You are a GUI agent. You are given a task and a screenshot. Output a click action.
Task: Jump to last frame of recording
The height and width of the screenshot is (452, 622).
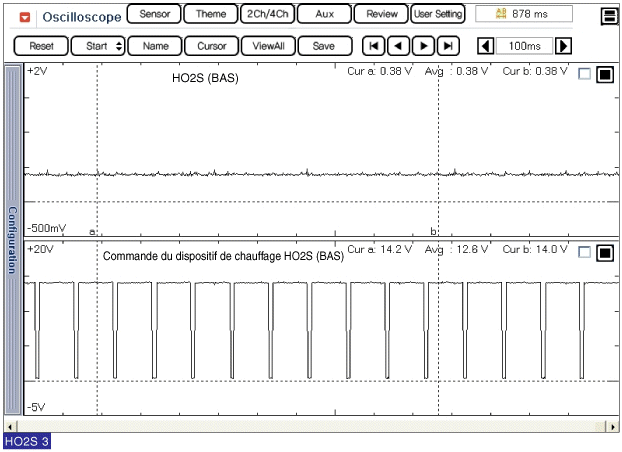click(449, 46)
